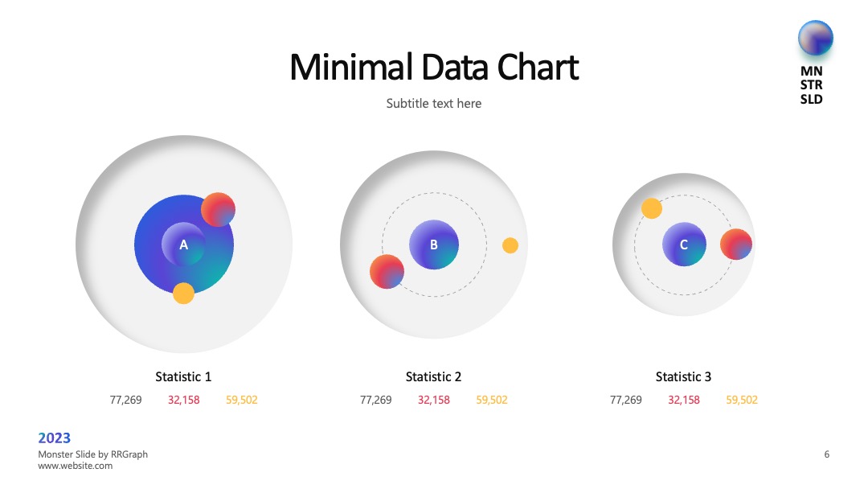This screenshot has width=868, height=489.
Task: Click red 32,158 value under Statistic 1
Action: click(184, 400)
